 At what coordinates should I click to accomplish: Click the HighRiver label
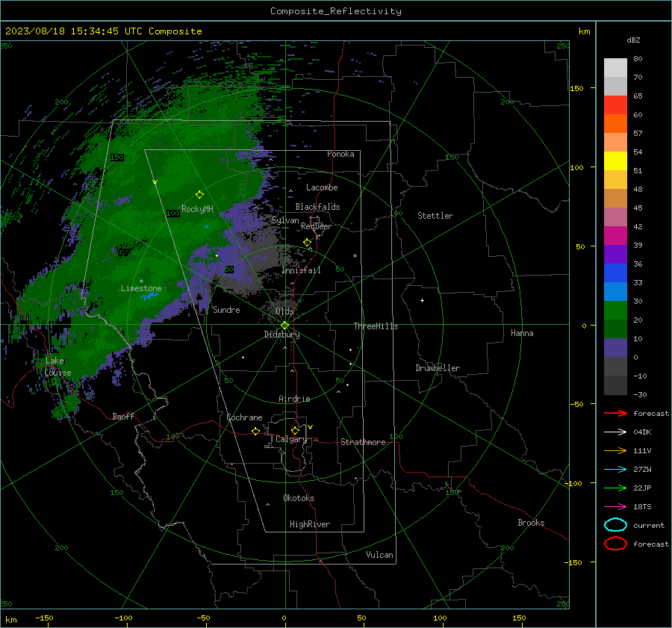[x=309, y=524]
